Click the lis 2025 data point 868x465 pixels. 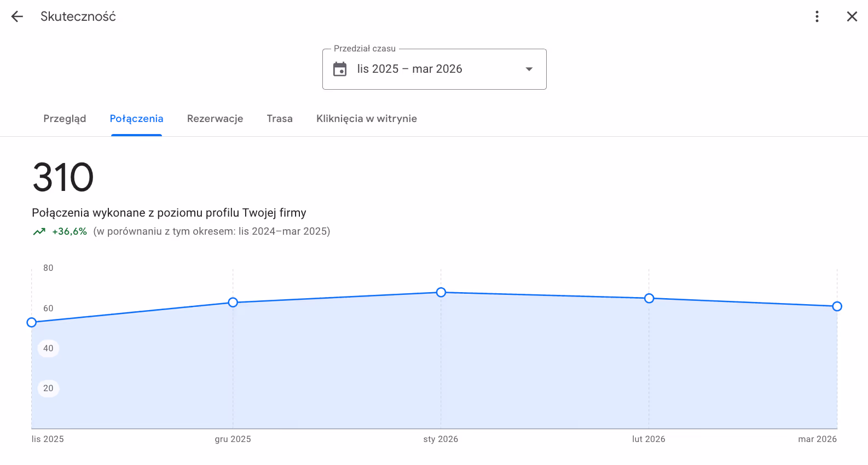click(32, 322)
